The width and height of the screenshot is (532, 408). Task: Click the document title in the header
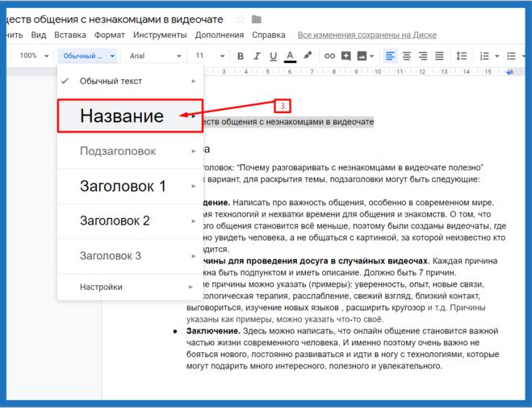[115, 19]
